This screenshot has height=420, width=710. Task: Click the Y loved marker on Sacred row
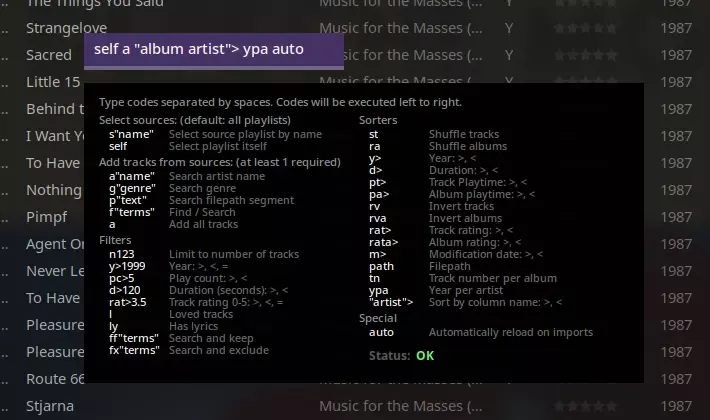coord(509,55)
